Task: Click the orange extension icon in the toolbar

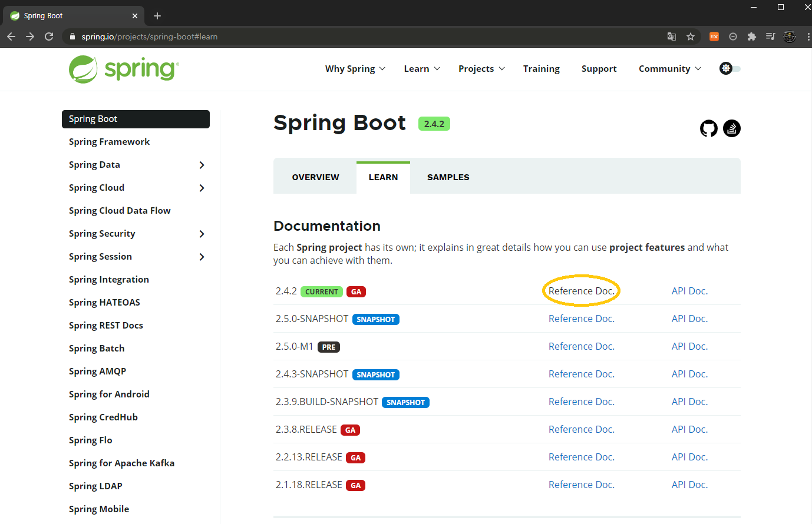Action: click(x=714, y=37)
